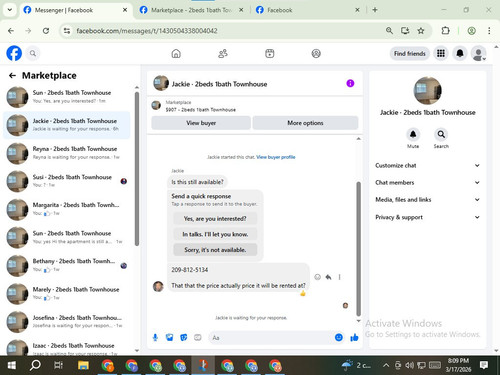
Task: Send a thumbs-up like in chat
Action: point(354,338)
